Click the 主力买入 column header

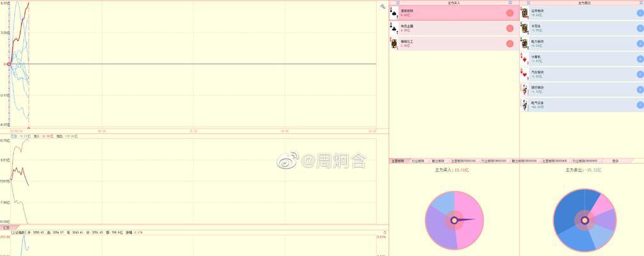[x=454, y=3]
